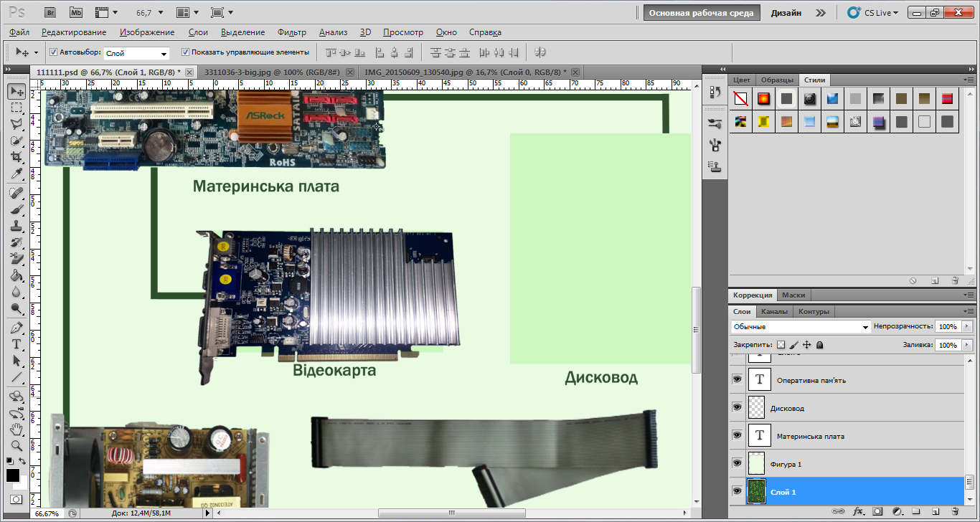Screen dimensions: 980x522
Task: Open the blend mode dropdown Обычные
Action: pos(800,327)
